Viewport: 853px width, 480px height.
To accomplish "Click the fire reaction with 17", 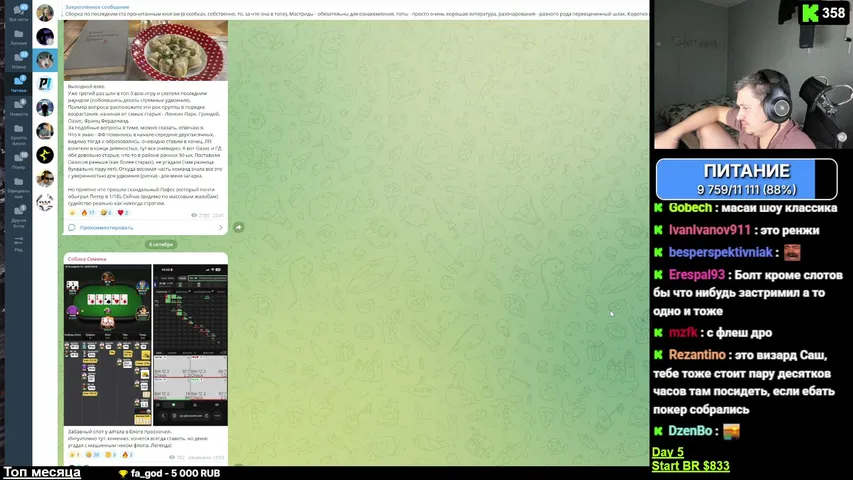I will [x=88, y=213].
